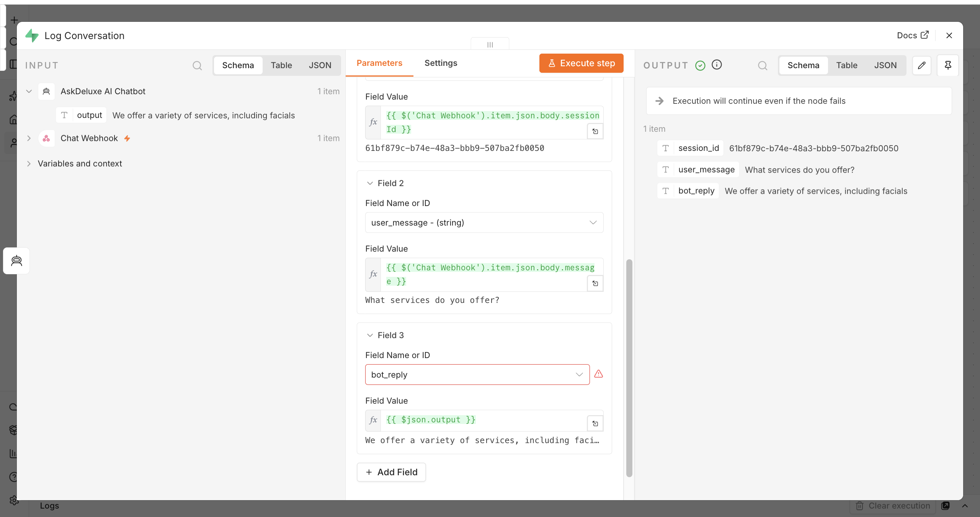Click the Chat Webhook trigger lightning icon
The height and width of the screenshot is (517, 980).
click(127, 138)
